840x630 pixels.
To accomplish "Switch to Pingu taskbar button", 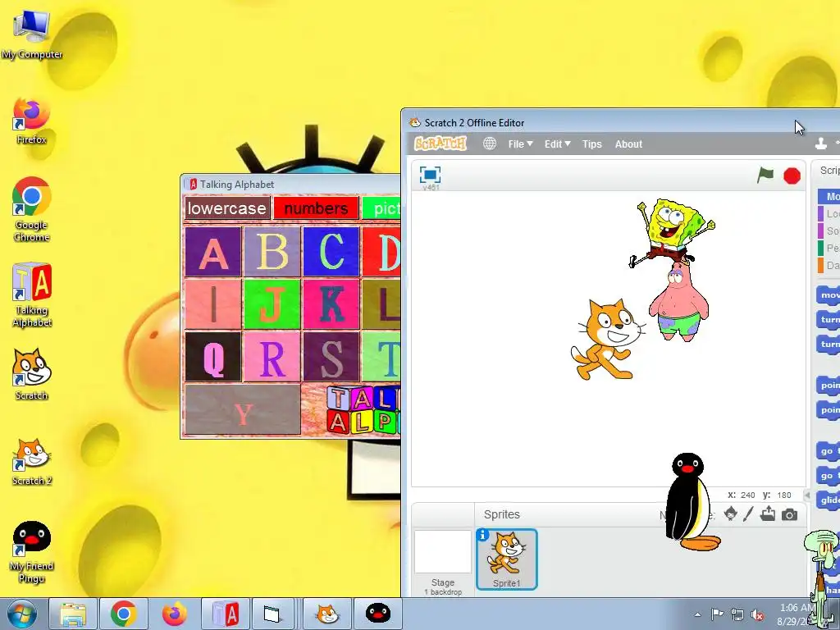I will pyautogui.click(x=377, y=614).
